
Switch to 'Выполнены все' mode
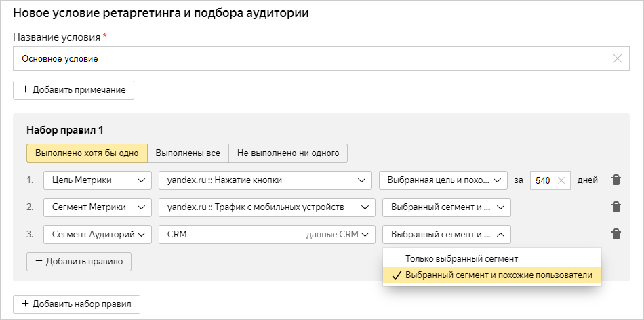(188, 153)
